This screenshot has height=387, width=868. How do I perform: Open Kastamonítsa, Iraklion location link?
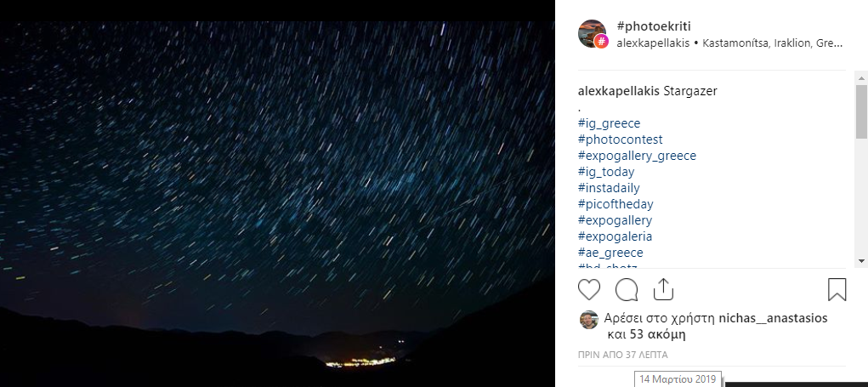click(x=772, y=43)
